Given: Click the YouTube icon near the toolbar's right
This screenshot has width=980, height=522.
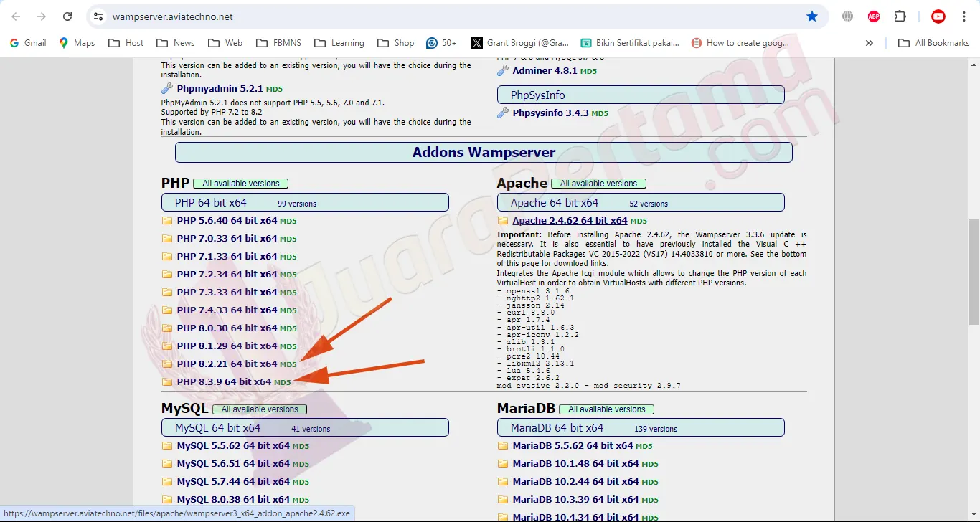Looking at the screenshot, I should [938, 16].
